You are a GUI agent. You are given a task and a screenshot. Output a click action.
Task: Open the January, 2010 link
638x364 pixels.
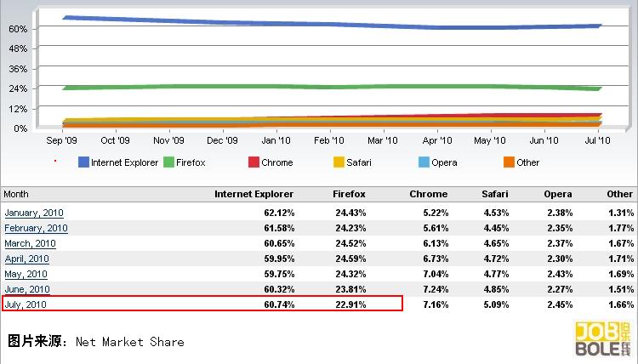pos(34,213)
